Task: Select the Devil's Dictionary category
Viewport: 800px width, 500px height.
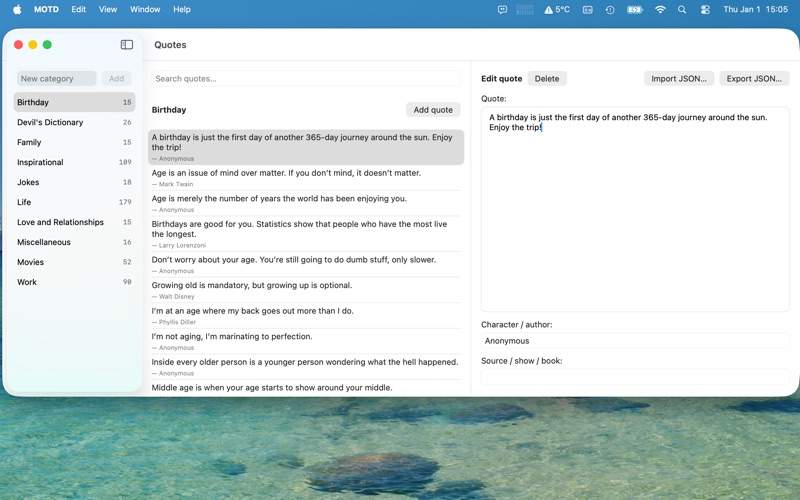Action: coord(74,122)
